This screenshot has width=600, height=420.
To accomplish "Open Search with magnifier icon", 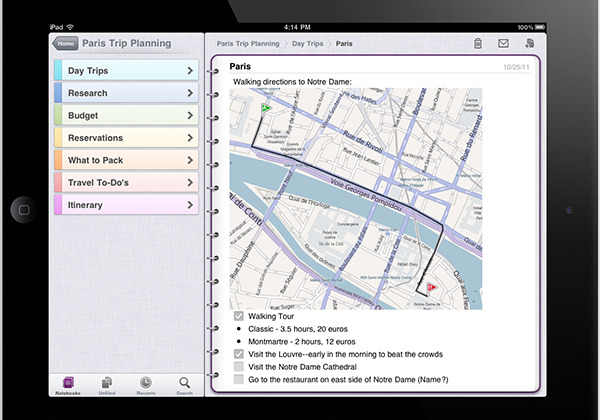I will click(x=185, y=384).
